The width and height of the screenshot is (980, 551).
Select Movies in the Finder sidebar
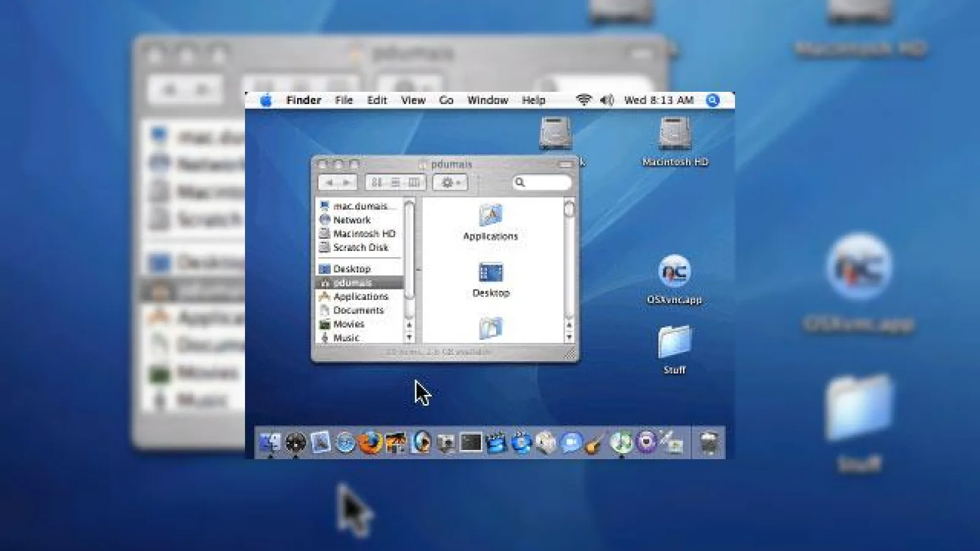click(x=360, y=324)
